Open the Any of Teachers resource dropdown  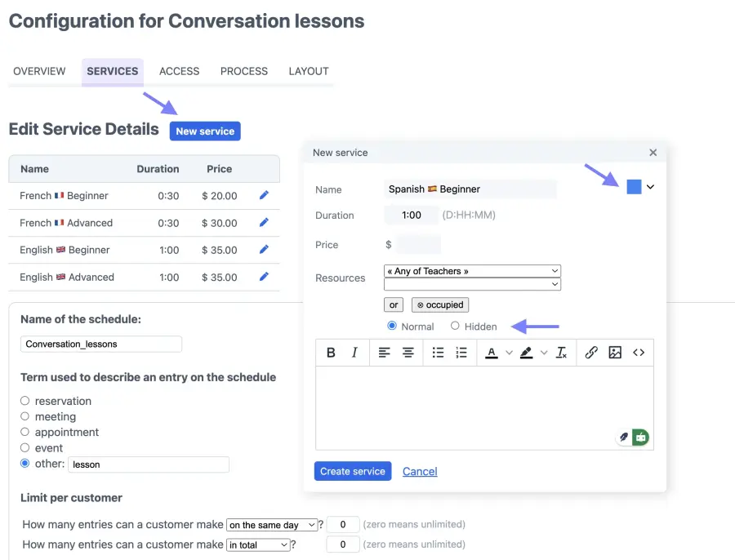472,271
